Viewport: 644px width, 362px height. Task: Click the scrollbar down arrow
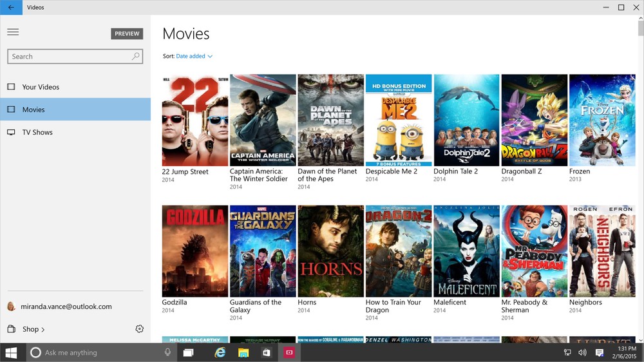(641, 339)
